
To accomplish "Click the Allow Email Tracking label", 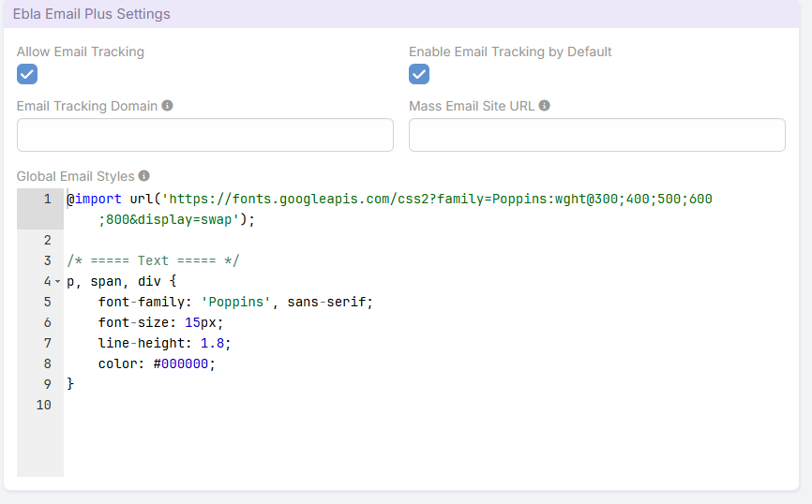I will (81, 52).
